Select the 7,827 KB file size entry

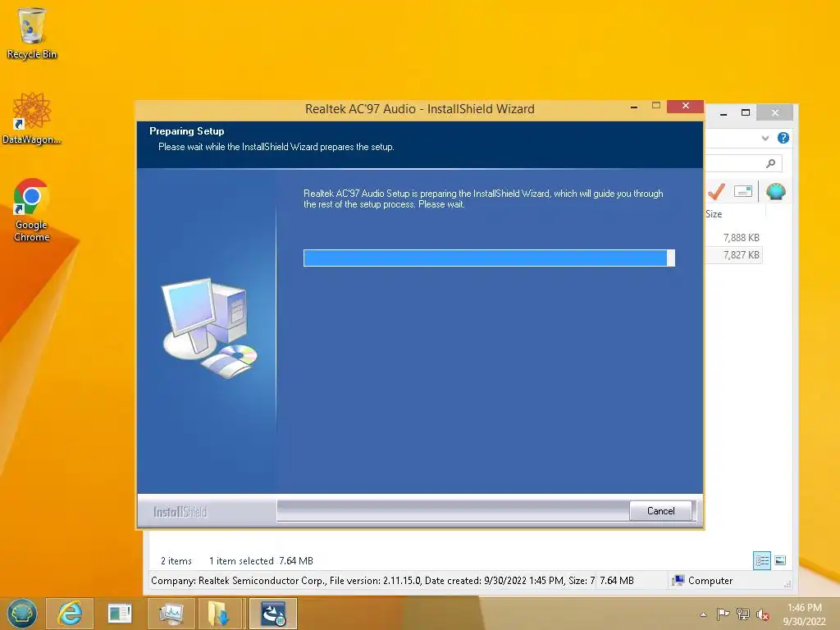pyautogui.click(x=741, y=255)
